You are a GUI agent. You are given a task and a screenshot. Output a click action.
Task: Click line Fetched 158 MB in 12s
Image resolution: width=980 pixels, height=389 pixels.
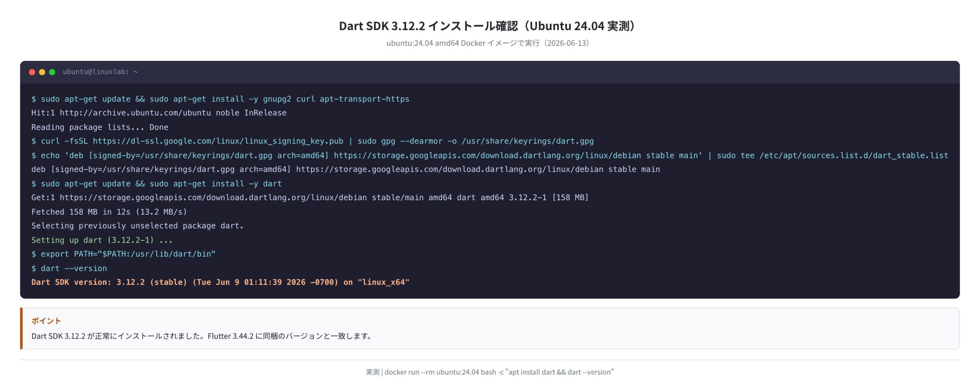coord(109,212)
